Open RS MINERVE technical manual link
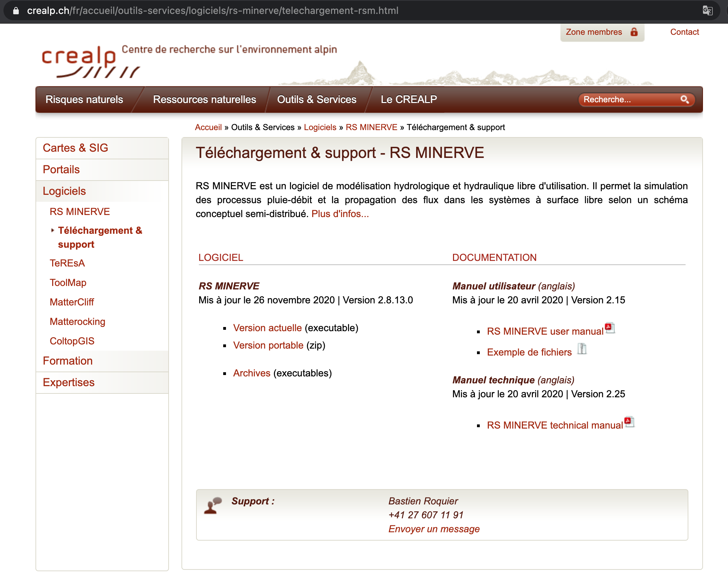 555,425
